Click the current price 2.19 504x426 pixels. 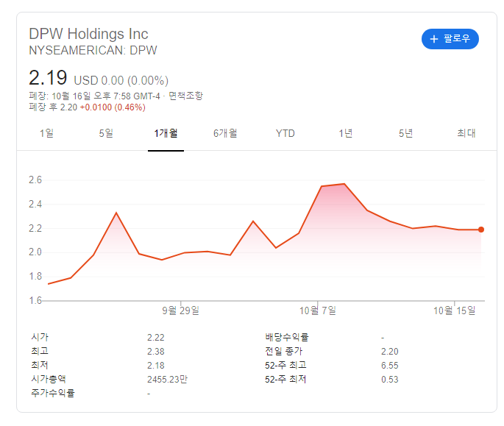(x=48, y=78)
